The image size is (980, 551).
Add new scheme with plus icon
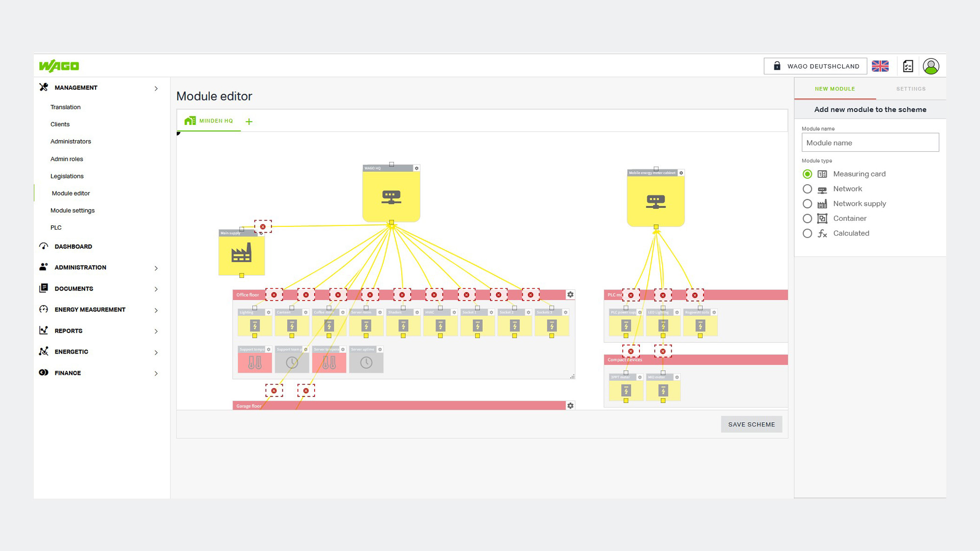pyautogui.click(x=249, y=121)
